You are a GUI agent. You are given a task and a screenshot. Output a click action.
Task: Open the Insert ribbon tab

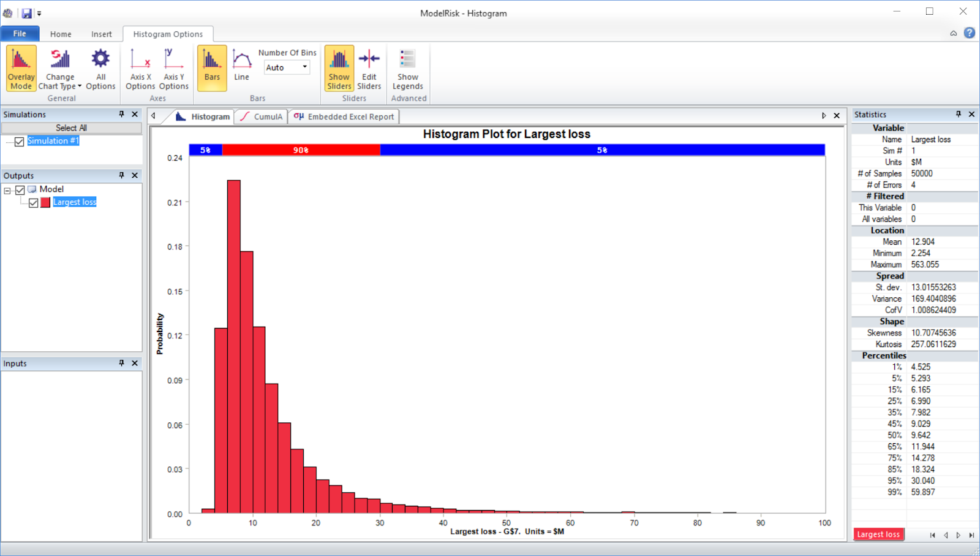tap(102, 34)
